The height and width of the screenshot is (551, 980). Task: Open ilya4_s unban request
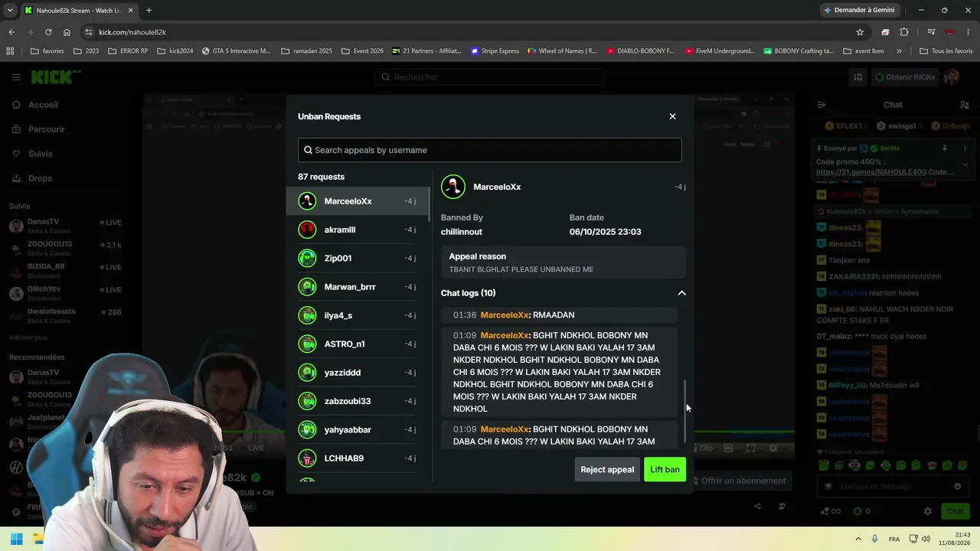coord(358,315)
